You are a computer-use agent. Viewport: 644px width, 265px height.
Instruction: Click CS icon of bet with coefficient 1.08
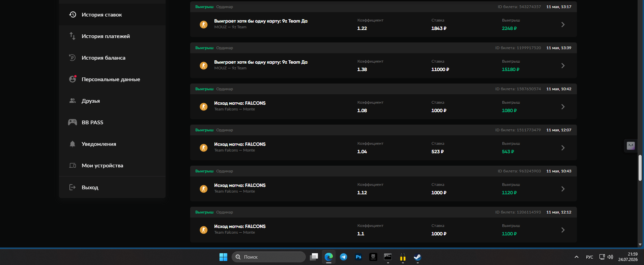tap(204, 107)
